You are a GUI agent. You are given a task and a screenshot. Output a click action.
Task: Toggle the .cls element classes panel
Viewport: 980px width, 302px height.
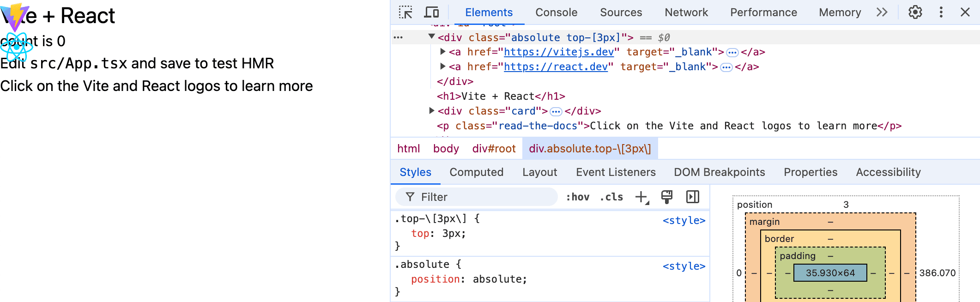tap(611, 197)
